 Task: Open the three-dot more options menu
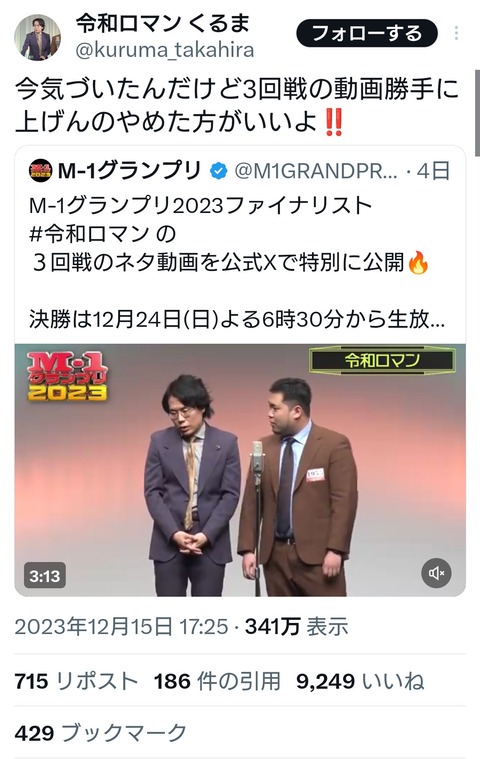click(x=456, y=33)
